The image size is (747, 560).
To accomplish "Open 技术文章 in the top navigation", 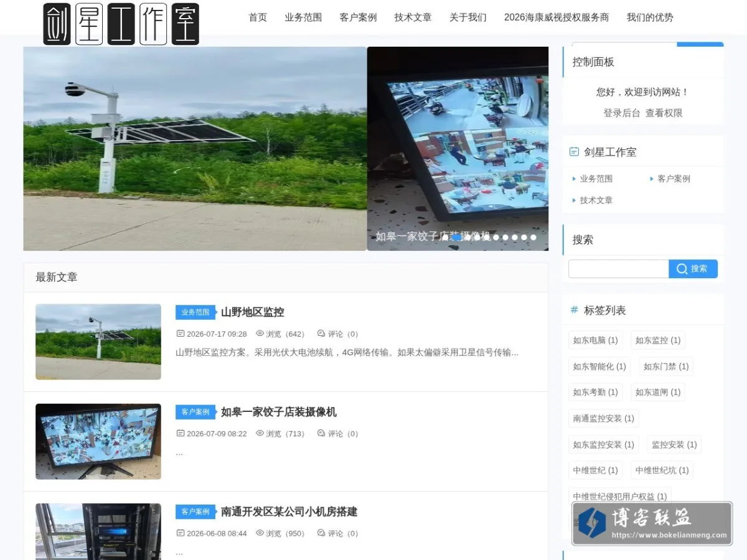I will (413, 17).
